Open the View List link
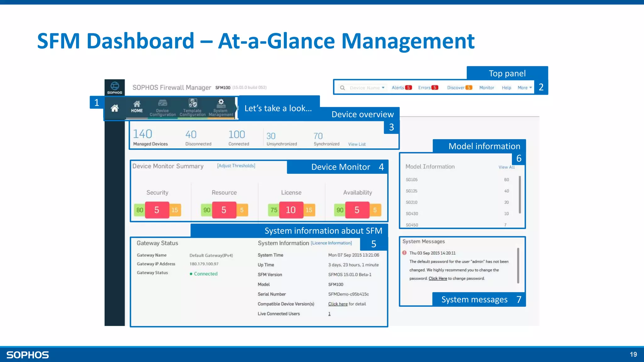This screenshot has height=362, width=644. pyautogui.click(x=357, y=144)
